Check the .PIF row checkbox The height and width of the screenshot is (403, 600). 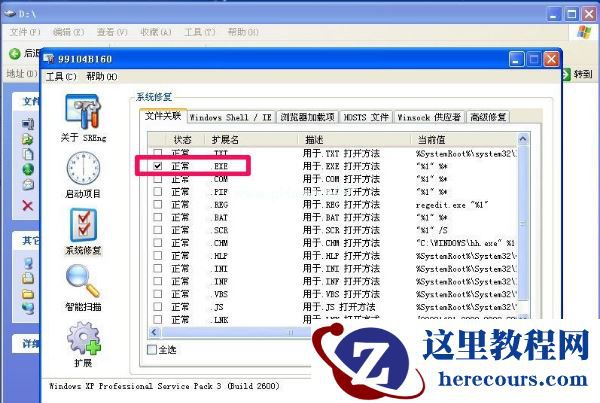click(158, 191)
